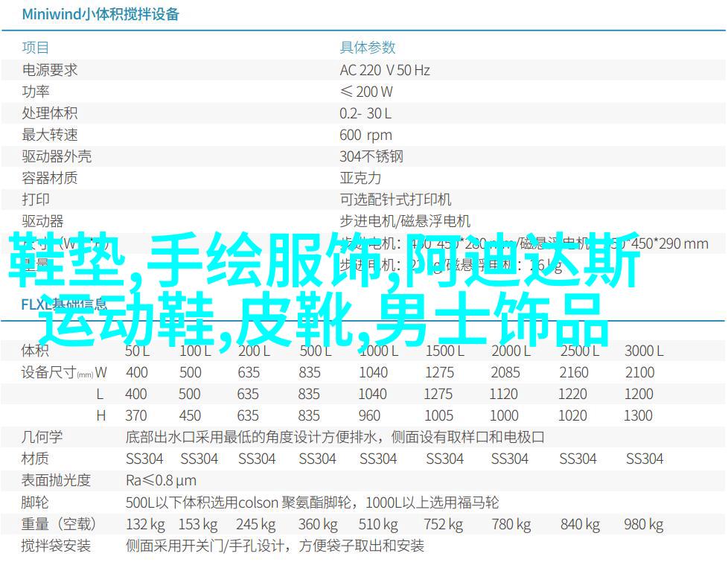Click the "驱动器外壳" row label
The height and width of the screenshot is (565, 728).
pyautogui.click(x=56, y=156)
